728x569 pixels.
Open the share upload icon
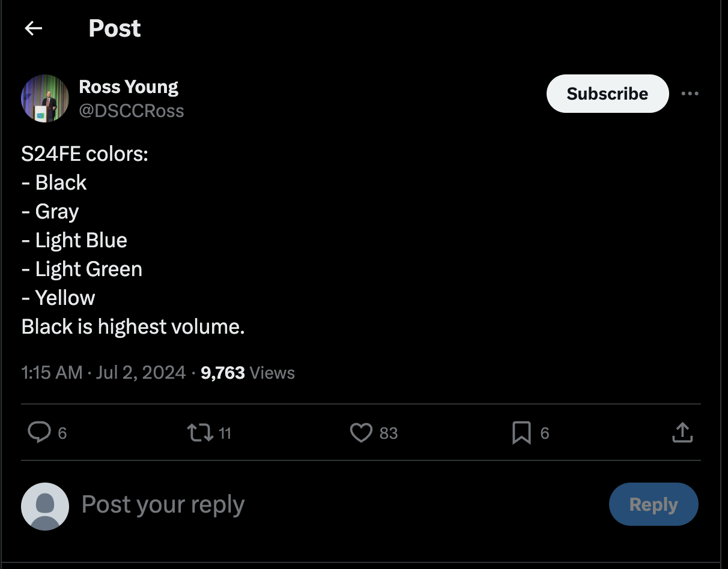[x=682, y=433]
